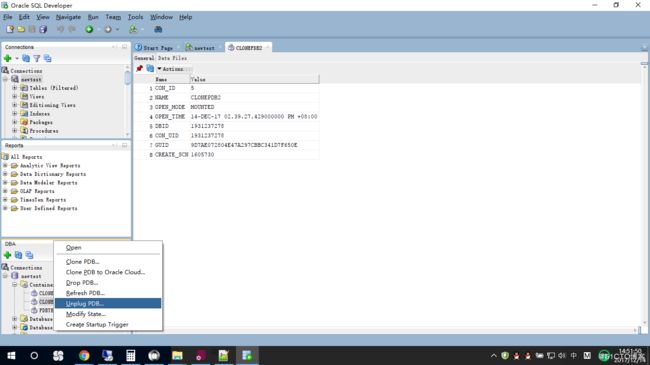Open the Window menu
The width and height of the screenshot is (650, 365).
pos(161,17)
